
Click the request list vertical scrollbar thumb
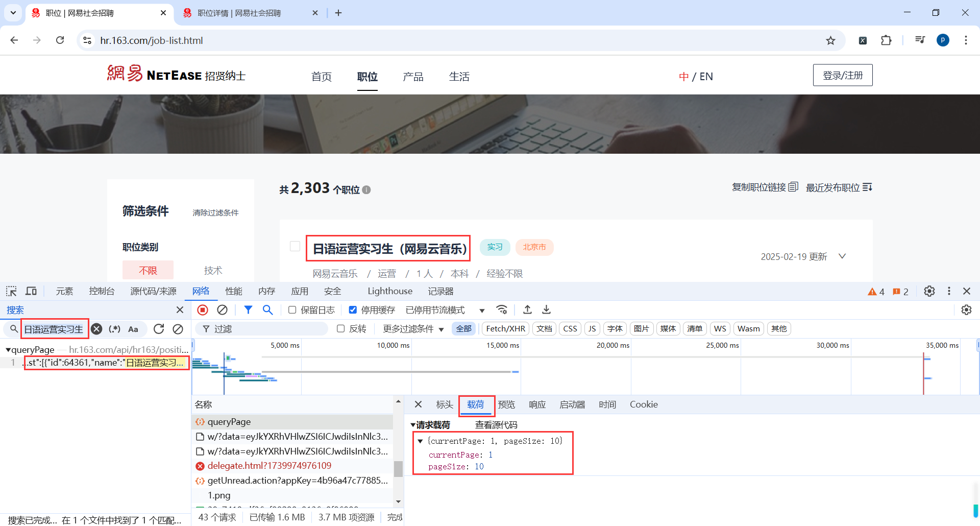coord(398,468)
